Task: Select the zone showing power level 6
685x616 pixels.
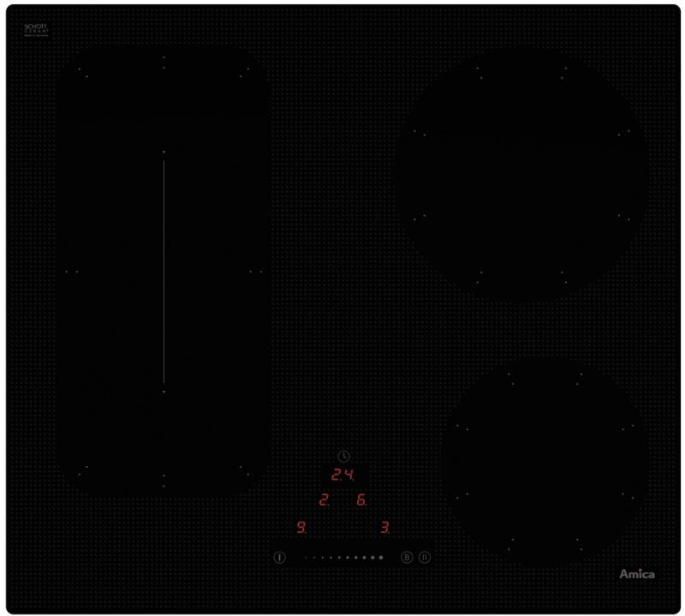Action: coord(361,500)
